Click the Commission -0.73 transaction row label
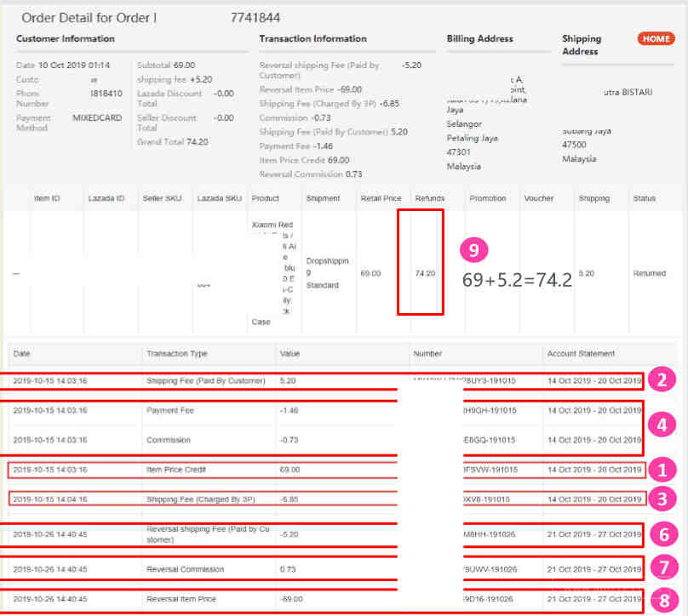Image resolution: width=688 pixels, height=616 pixels. (169, 440)
